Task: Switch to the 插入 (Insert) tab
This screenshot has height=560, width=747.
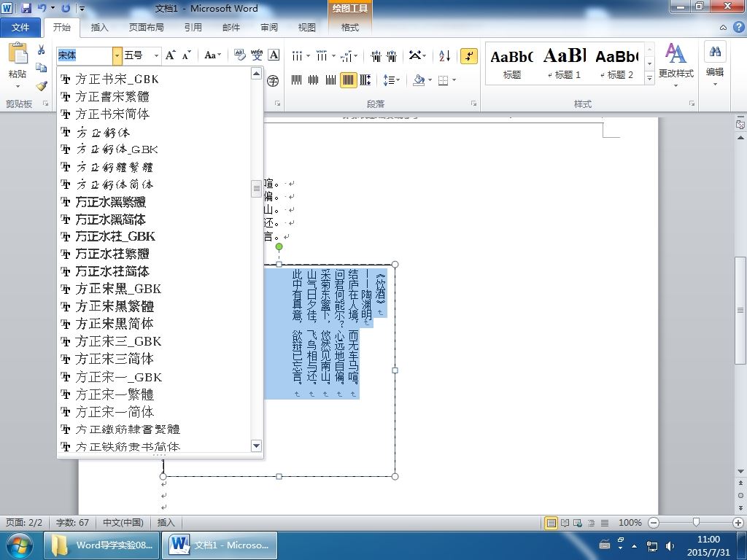Action: coord(99,28)
